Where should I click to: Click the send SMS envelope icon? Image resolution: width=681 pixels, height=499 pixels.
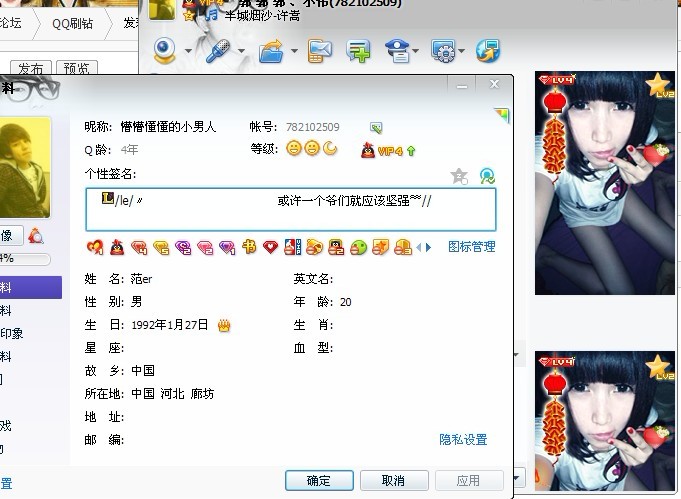tap(320, 51)
